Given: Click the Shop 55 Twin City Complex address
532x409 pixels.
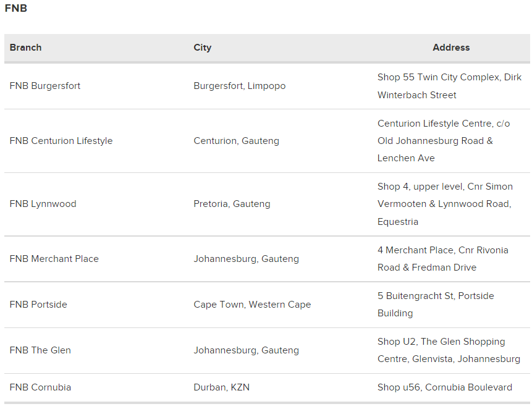Looking at the screenshot, I should click(449, 86).
